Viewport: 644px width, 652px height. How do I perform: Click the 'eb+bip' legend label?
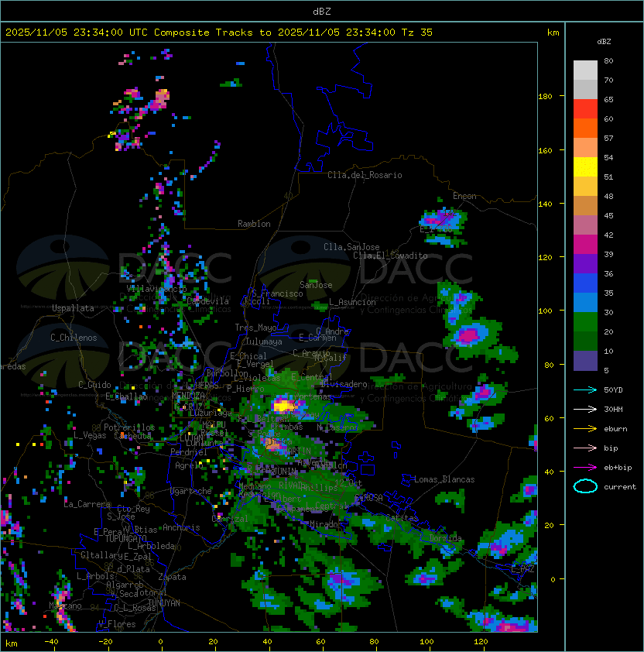[618, 468]
